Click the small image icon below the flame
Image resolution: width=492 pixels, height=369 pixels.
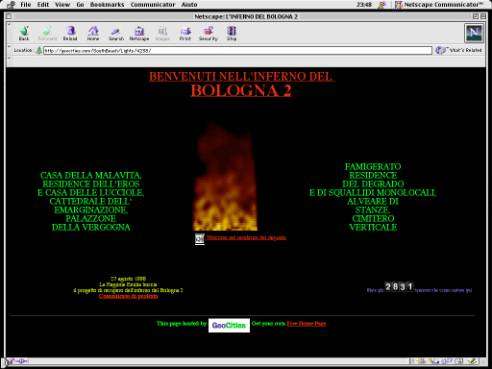pyautogui.click(x=199, y=239)
